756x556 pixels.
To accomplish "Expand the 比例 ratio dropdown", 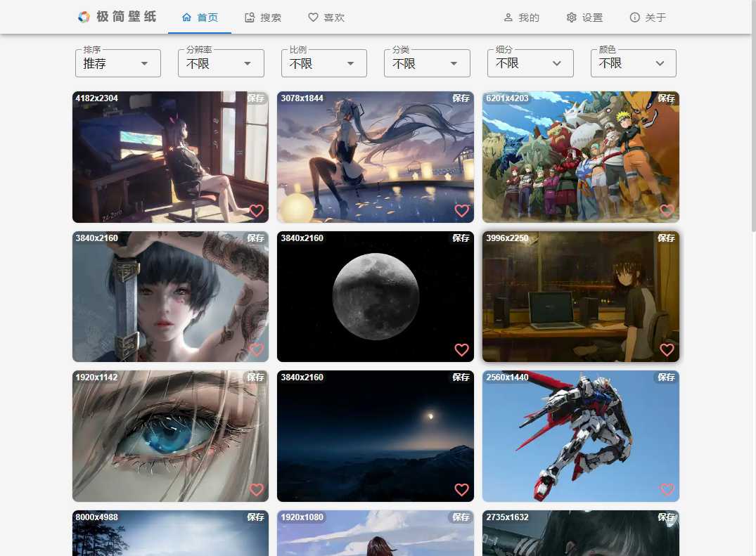I will click(324, 63).
